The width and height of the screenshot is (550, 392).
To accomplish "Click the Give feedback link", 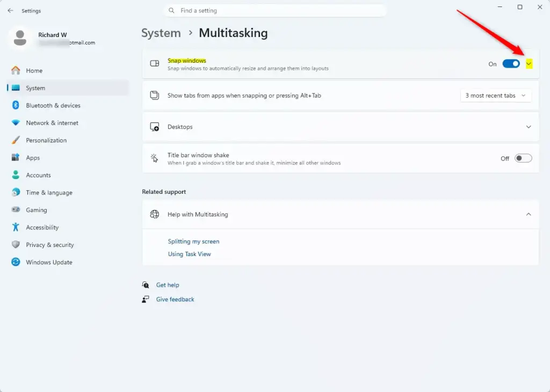I will coord(175,299).
